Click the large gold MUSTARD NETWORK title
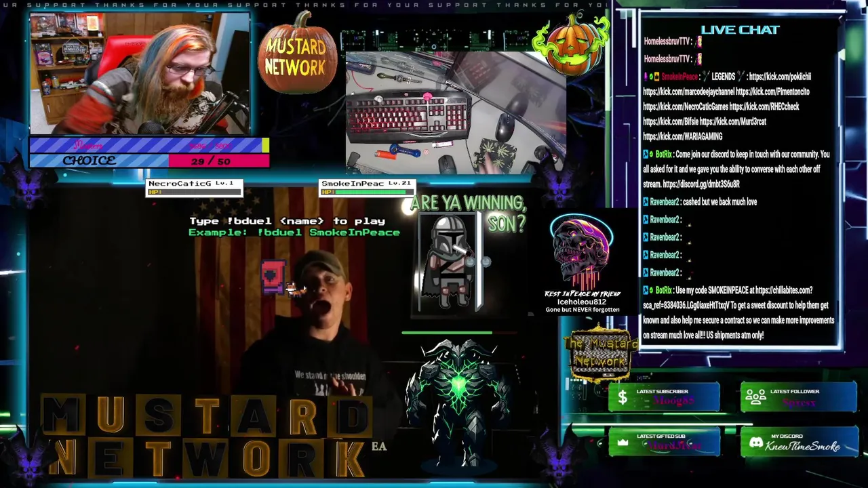The width and height of the screenshot is (868, 488). pyautogui.click(x=207, y=437)
